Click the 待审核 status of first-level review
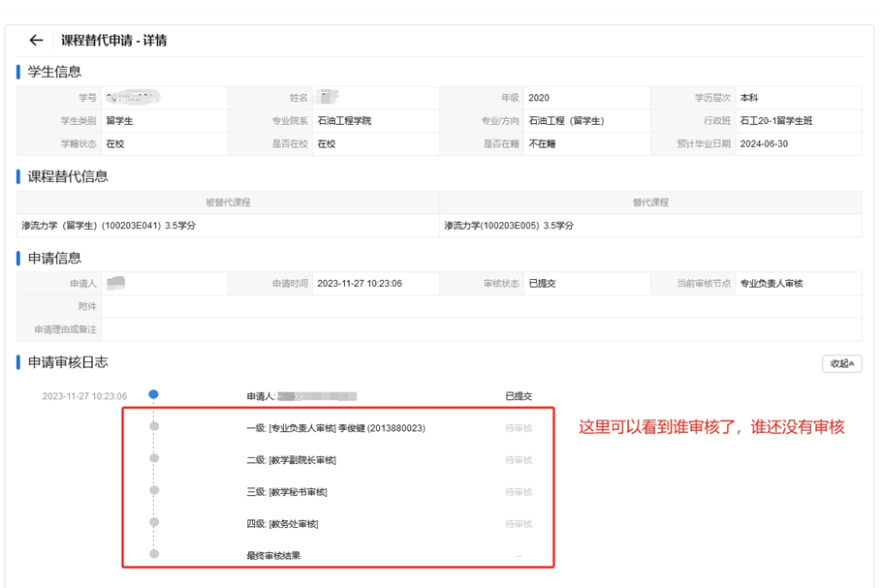The height and width of the screenshot is (588, 881). (519, 428)
